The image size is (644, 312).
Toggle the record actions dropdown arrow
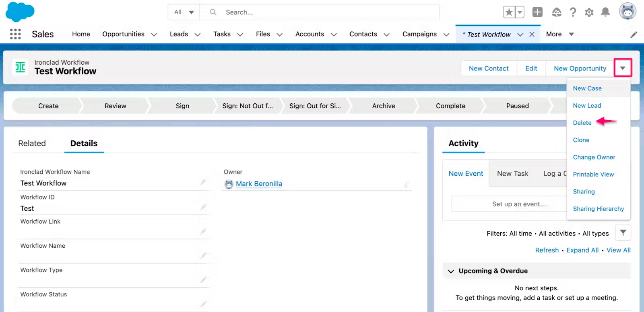(623, 68)
